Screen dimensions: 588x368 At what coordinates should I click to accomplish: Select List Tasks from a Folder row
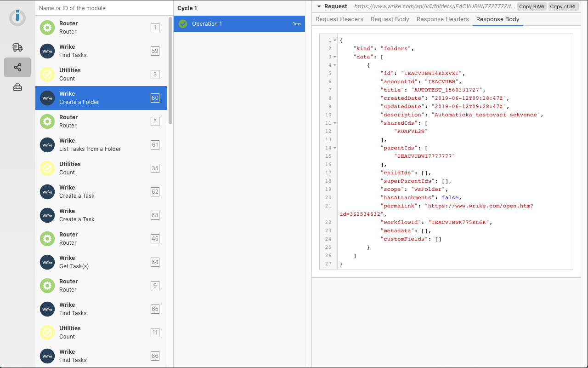101,145
